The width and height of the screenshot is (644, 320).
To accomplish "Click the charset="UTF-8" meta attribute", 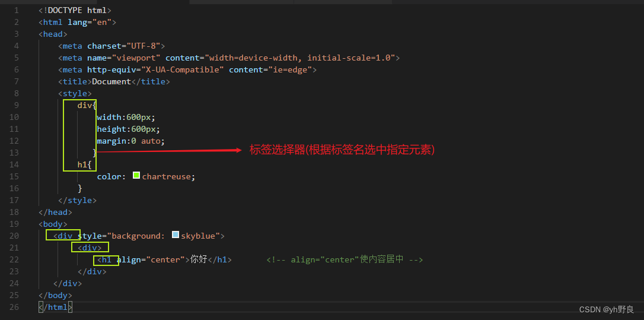I will [123, 46].
